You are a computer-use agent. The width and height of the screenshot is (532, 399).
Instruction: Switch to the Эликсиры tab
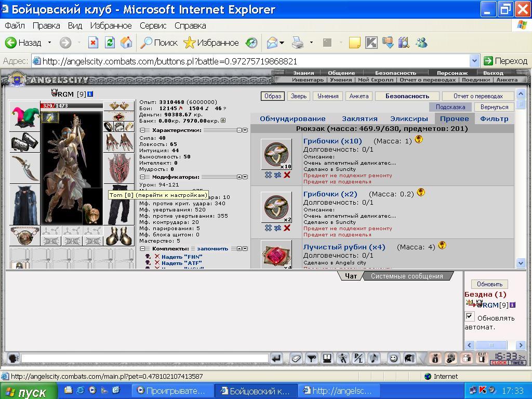click(409, 119)
